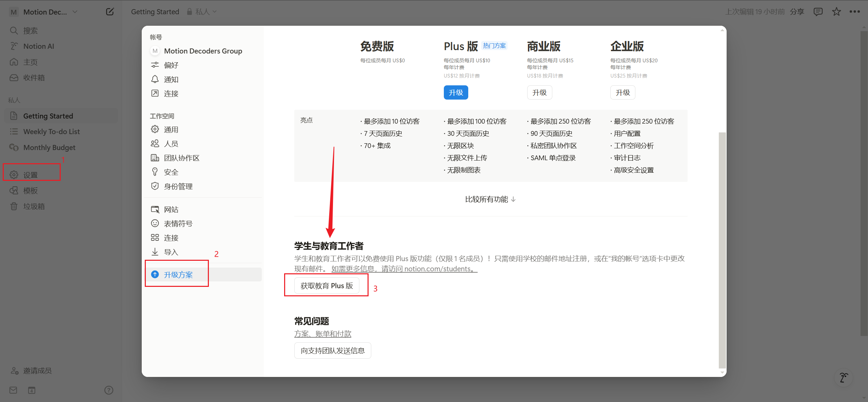Screen dimensions: 868x402
Task: Open notion.com/students info link
Action: click(x=404, y=269)
